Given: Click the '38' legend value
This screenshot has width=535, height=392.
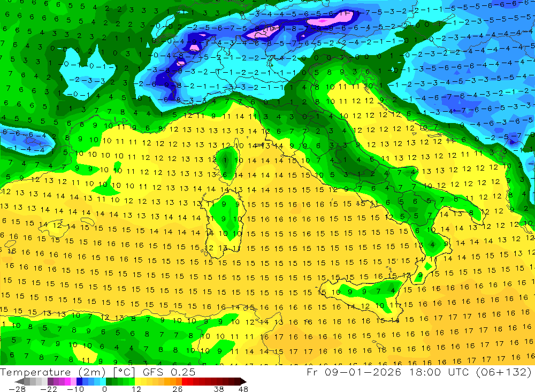Looking at the screenshot, I should coord(219,389).
